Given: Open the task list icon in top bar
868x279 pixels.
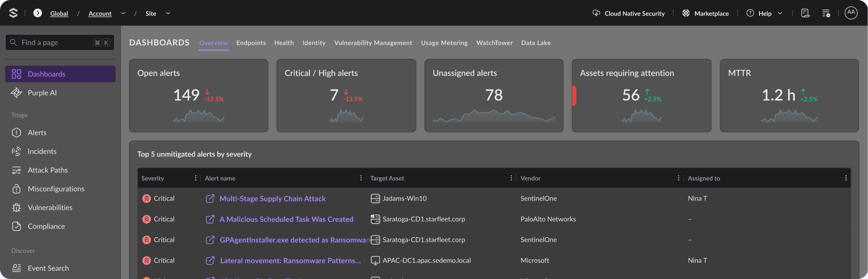Looking at the screenshot, I should click(x=826, y=14).
